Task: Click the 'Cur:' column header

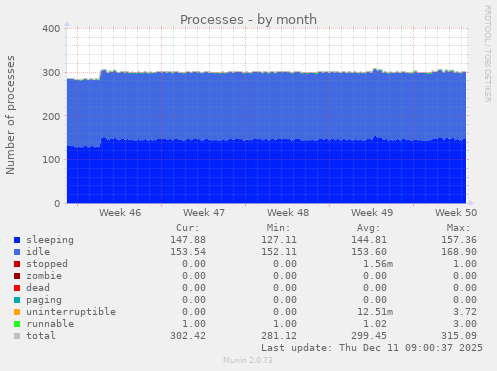Action: click(188, 228)
